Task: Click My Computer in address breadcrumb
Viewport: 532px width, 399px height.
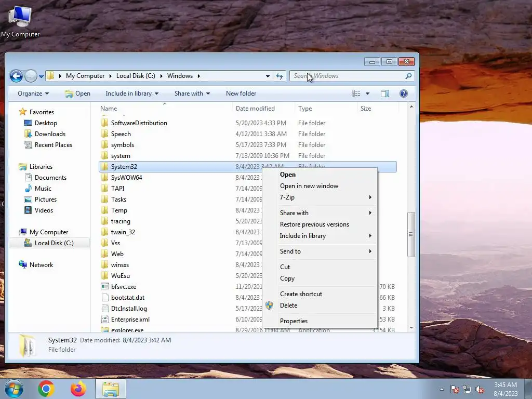Action: (85, 76)
